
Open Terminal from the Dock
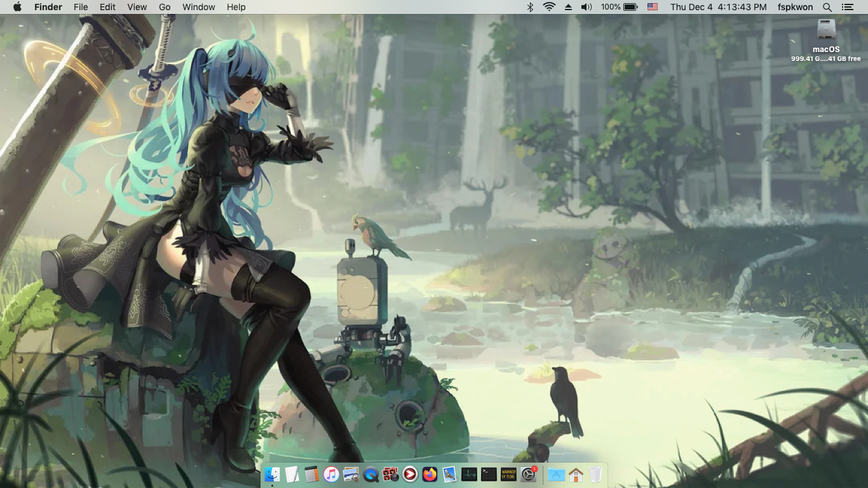489,474
